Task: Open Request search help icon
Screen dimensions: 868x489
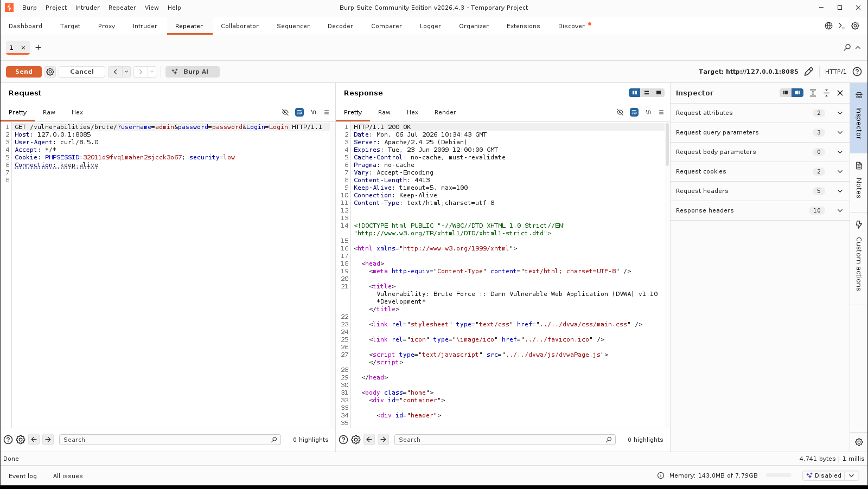Action: tap(8, 440)
